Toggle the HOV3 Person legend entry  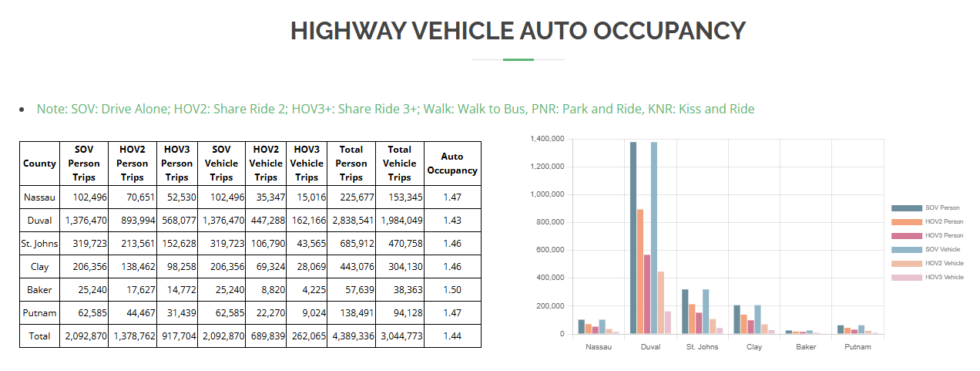click(928, 236)
